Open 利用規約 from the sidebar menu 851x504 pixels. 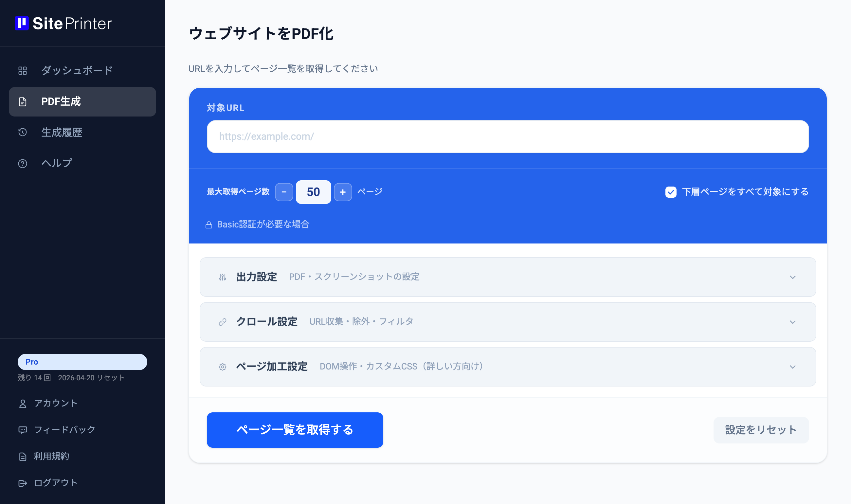[x=51, y=457]
